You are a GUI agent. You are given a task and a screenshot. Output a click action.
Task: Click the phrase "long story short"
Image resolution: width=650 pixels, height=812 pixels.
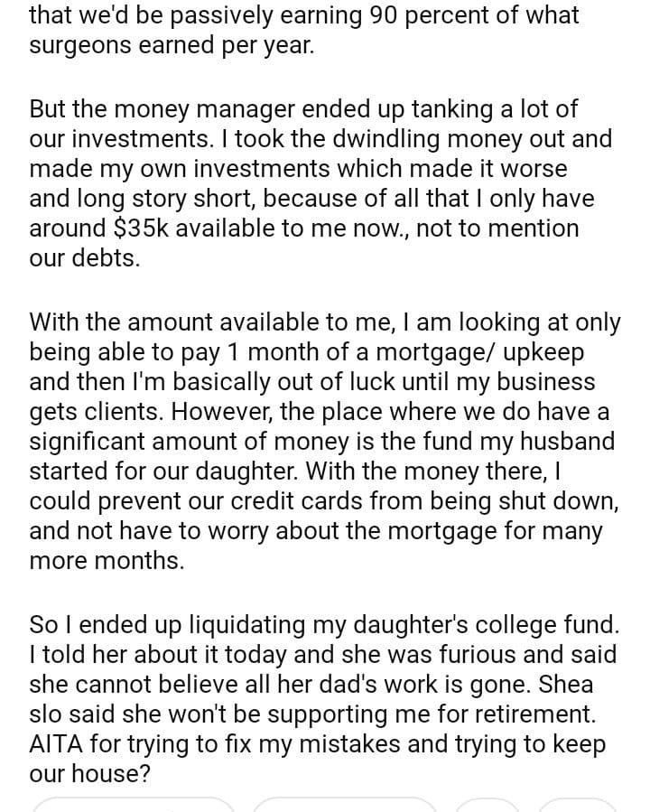[159, 199]
